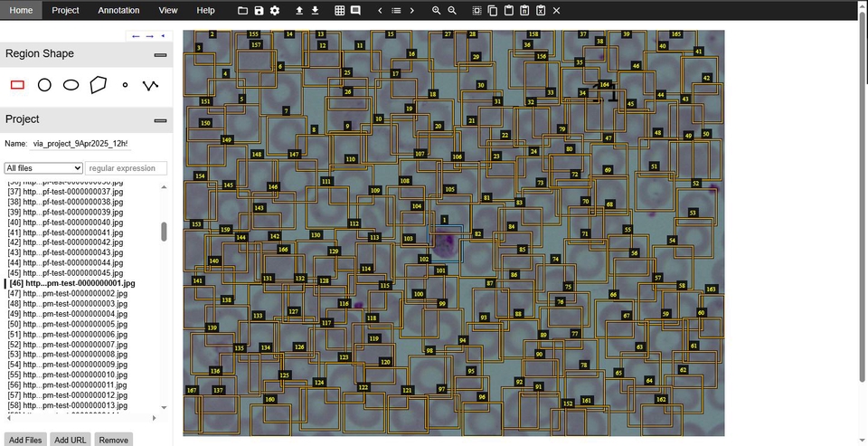Paste regions clipboard icon
This screenshot has width=868, height=446.
[x=509, y=11]
